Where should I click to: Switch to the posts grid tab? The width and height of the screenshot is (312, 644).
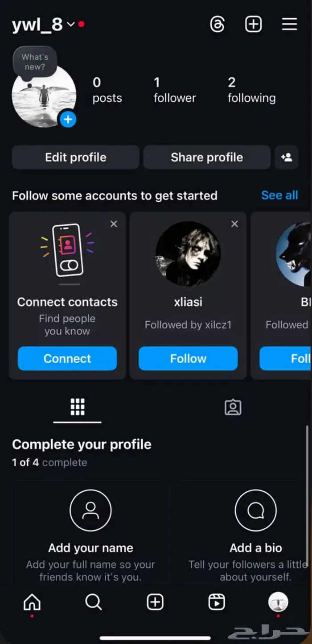pos(78,407)
